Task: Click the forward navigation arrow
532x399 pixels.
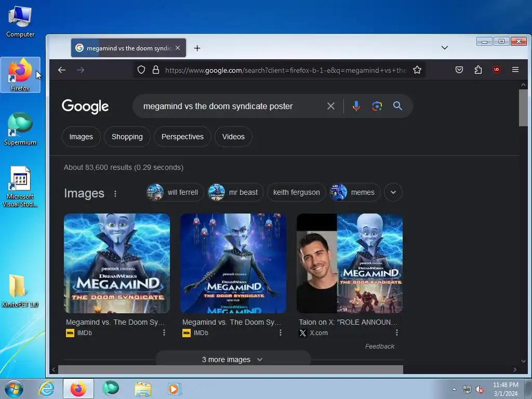Action: (x=81, y=70)
